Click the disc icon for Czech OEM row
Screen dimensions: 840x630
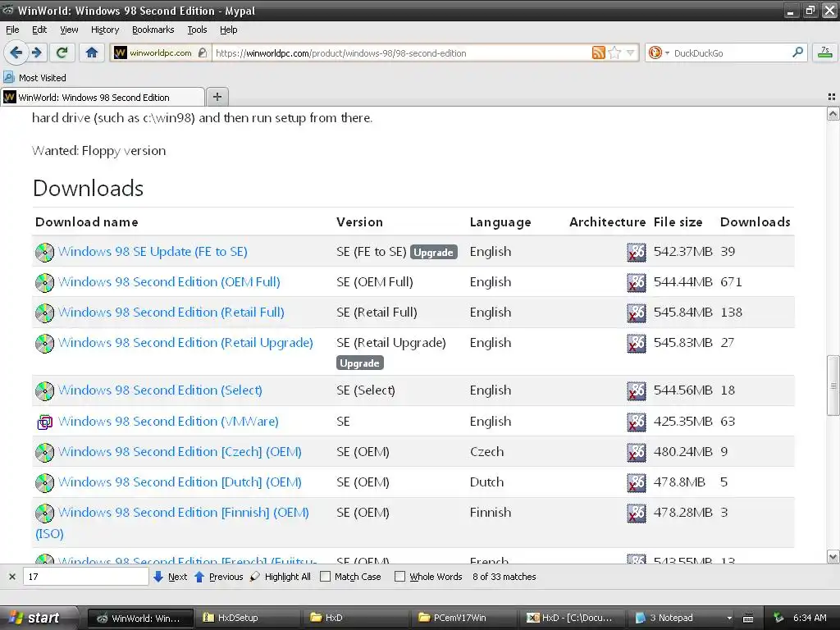[x=44, y=453]
